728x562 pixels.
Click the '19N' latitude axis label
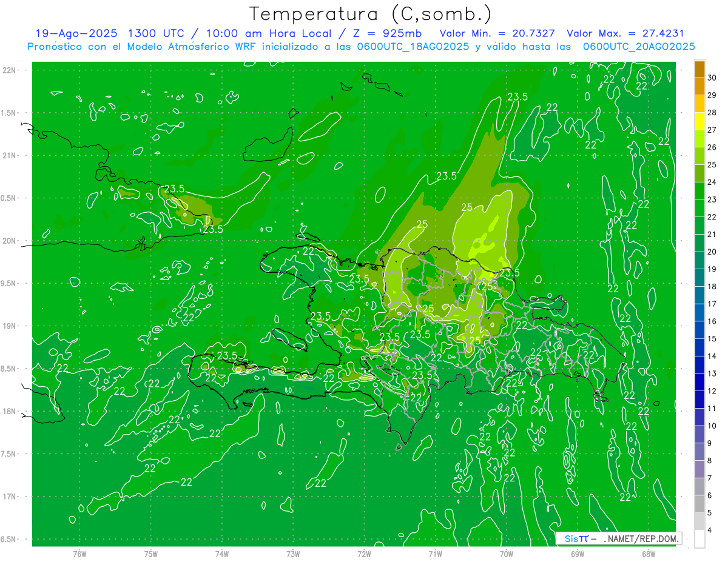coord(10,326)
